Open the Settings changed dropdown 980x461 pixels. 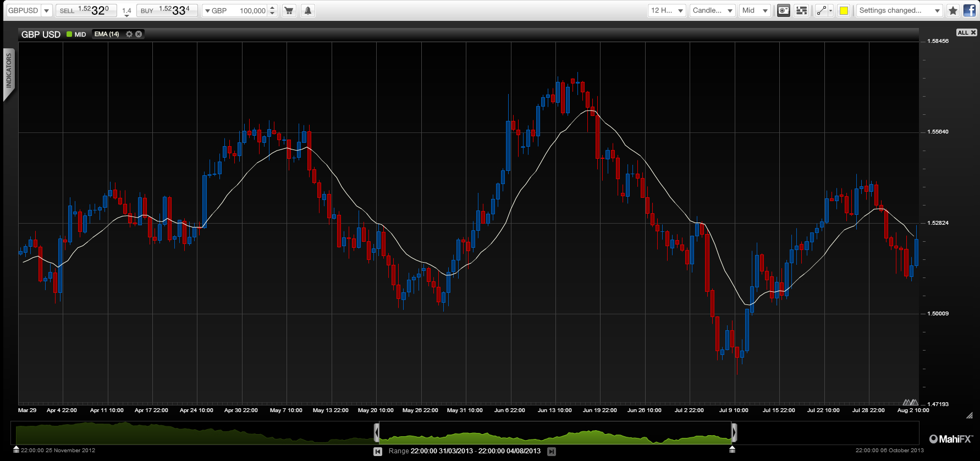tap(899, 10)
